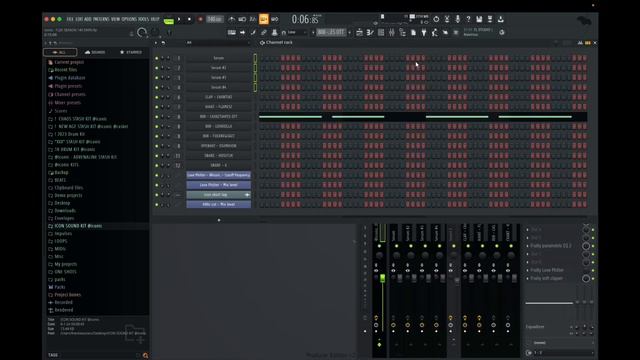Viewport: 640px width, 360px height.
Task: Toggle Fruity parametric EQ 2 slot enable LED
Action: click(x=593, y=246)
